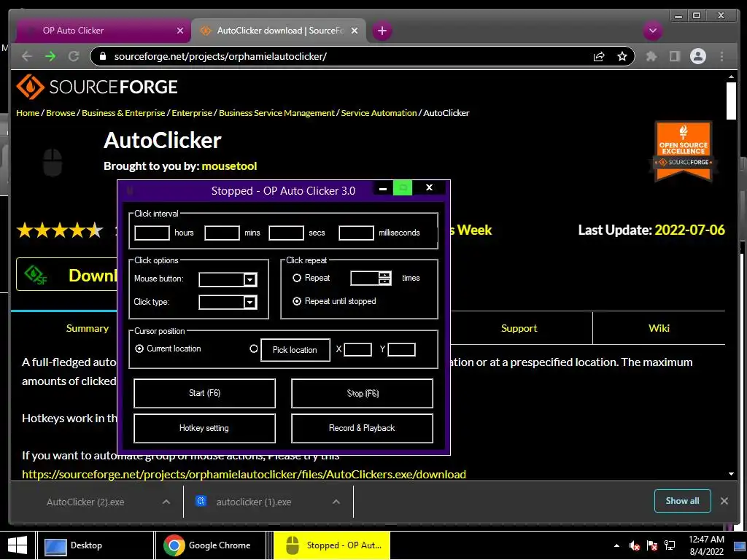Click the page vertical scrollbar thumb
The image size is (747, 560).
(731, 101)
